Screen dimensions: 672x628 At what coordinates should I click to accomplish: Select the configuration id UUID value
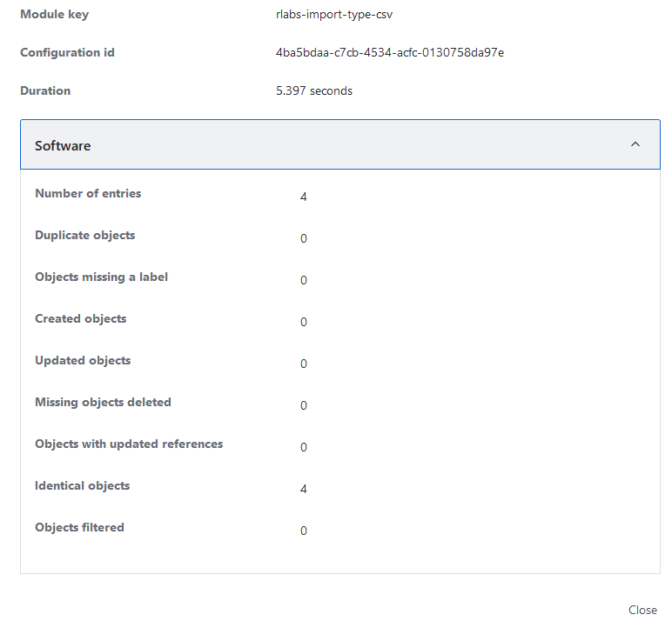[390, 53]
